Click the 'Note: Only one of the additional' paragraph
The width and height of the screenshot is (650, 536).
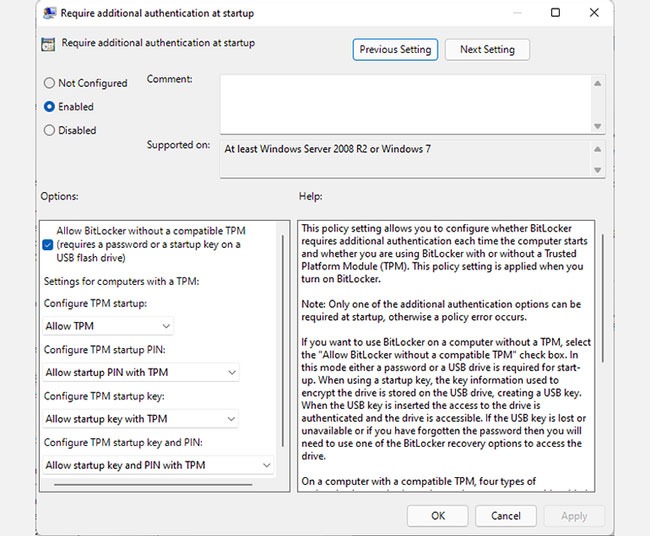click(441, 310)
